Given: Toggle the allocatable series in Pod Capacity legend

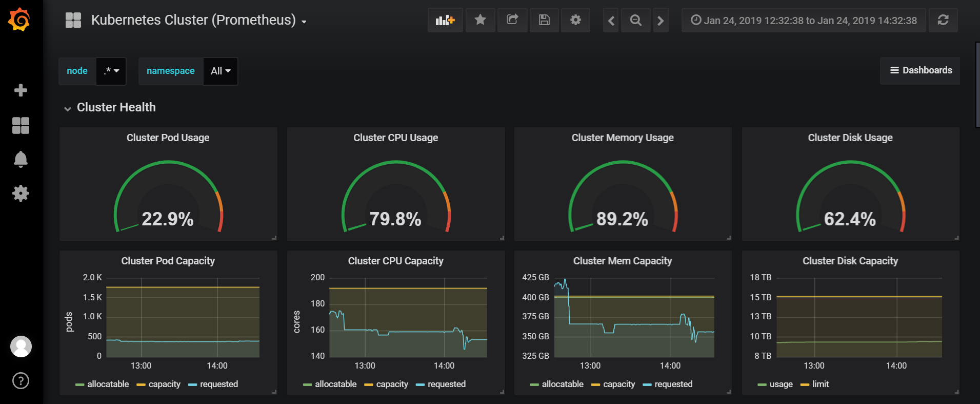Looking at the screenshot, I should pos(108,384).
